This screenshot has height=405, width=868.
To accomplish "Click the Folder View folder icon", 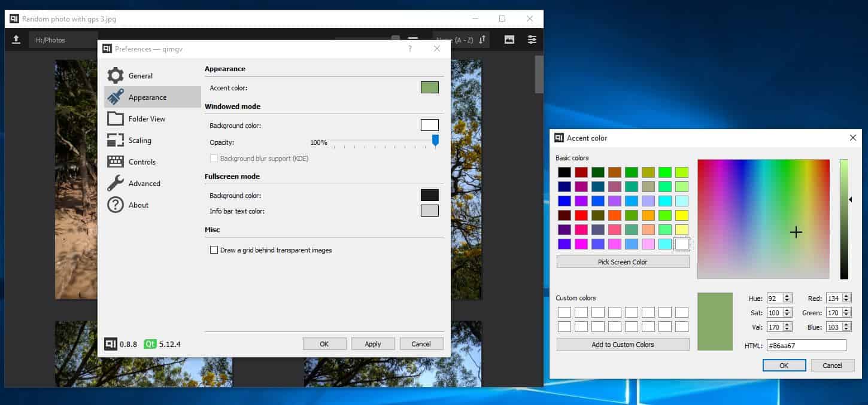I will point(115,118).
